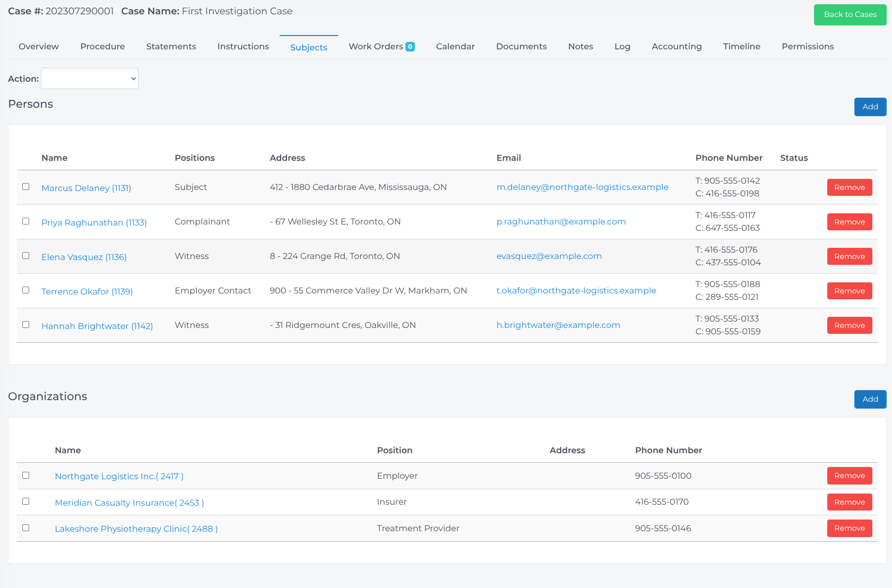The height and width of the screenshot is (588, 892).
Task: Remove Northgate Logistics Inc. organization
Action: [850, 475]
